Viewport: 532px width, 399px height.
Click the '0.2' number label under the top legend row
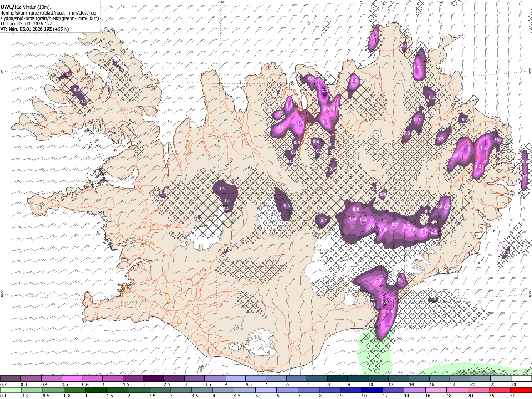click(x=3, y=384)
